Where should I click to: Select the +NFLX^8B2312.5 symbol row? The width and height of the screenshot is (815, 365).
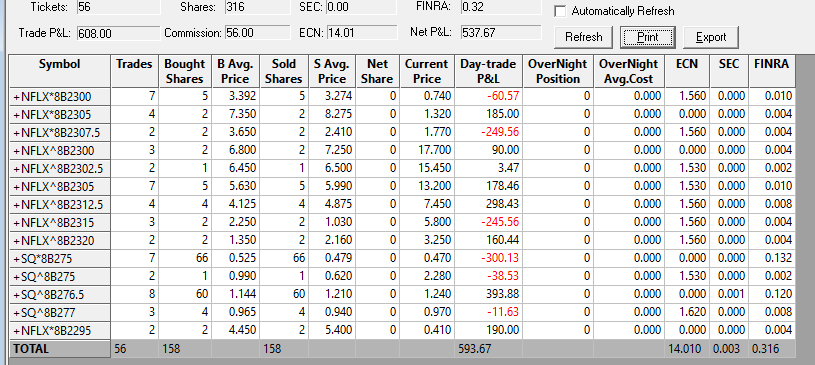pos(60,204)
